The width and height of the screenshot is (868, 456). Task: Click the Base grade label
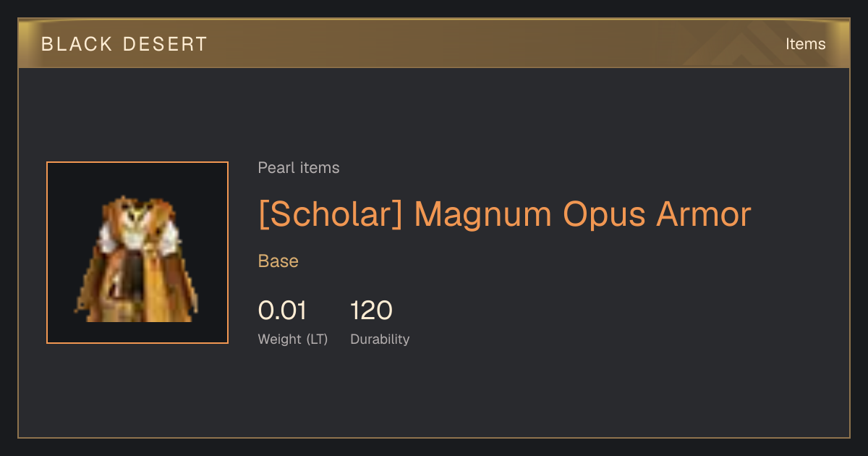tap(278, 261)
